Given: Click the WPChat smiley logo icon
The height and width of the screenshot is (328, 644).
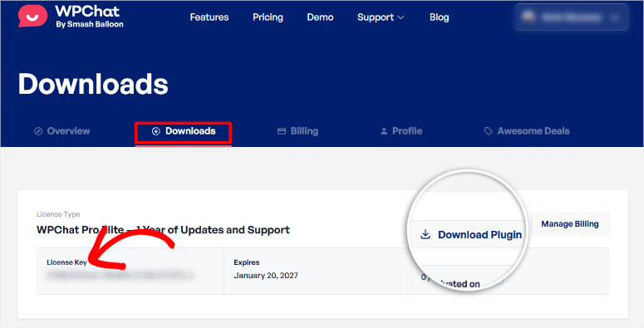Looking at the screenshot, I should (x=33, y=16).
